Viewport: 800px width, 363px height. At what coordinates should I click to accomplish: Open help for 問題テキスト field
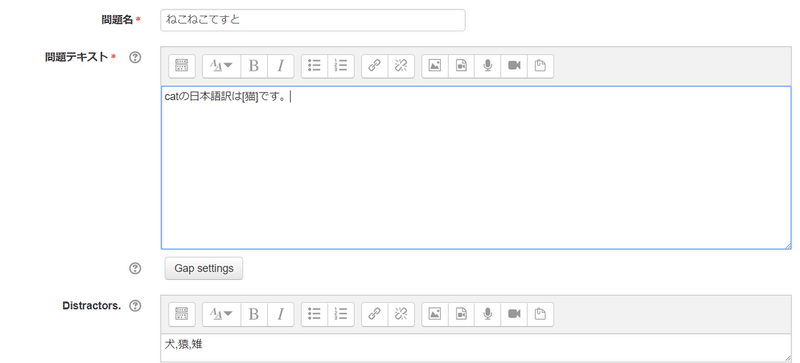[x=135, y=57]
